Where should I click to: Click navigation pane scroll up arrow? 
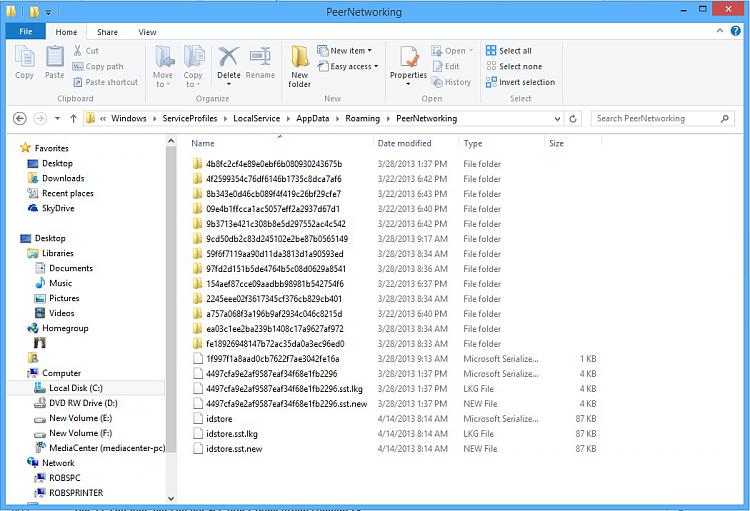coord(171,141)
